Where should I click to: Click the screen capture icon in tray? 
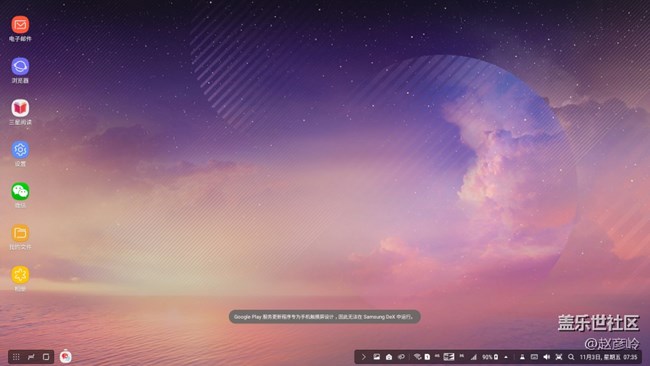(x=559, y=357)
